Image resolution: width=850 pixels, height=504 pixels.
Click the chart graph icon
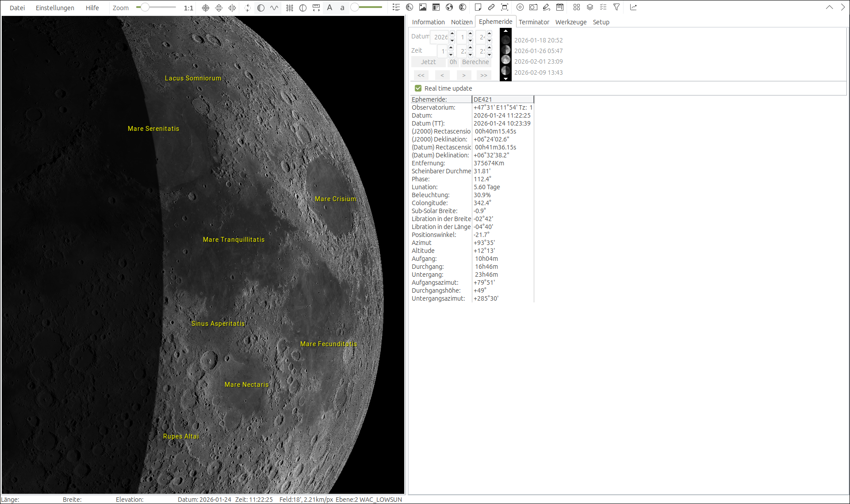[x=633, y=7]
